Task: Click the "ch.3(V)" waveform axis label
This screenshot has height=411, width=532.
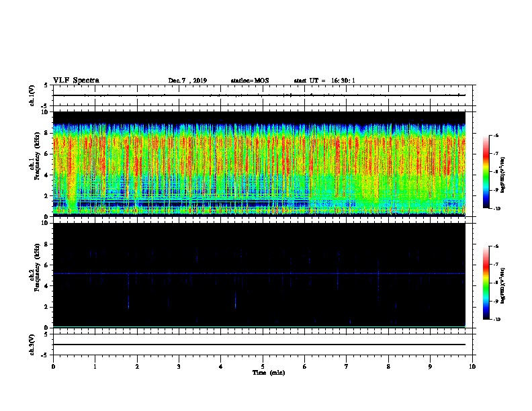Action: (x=32, y=345)
